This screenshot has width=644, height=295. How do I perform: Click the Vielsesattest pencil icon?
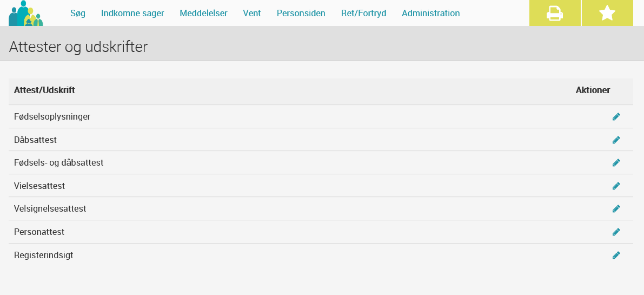(x=616, y=186)
